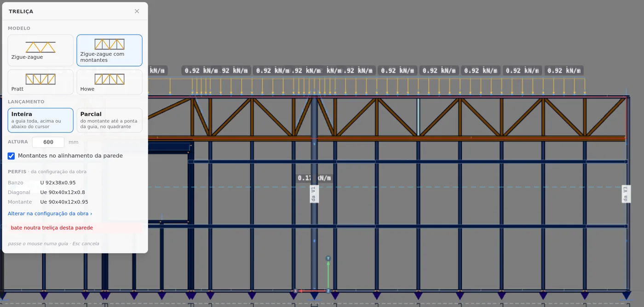644x307 pixels.
Task: Click the red horizontal axis arrow
Action: [x=311, y=291]
